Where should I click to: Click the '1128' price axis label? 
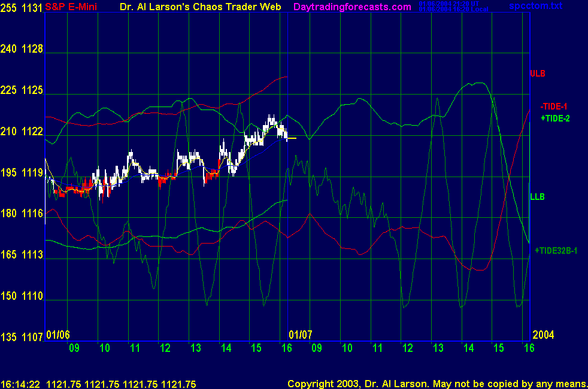(x=32, y=48)
